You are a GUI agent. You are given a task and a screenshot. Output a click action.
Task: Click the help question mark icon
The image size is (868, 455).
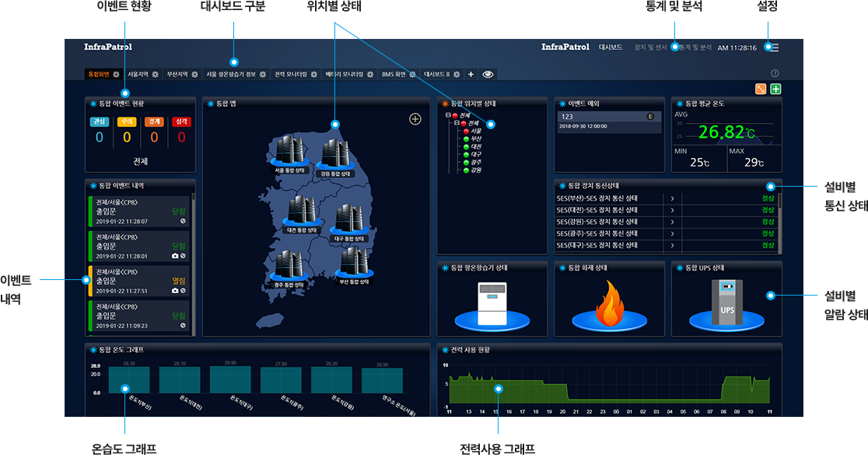click(775, 73)
